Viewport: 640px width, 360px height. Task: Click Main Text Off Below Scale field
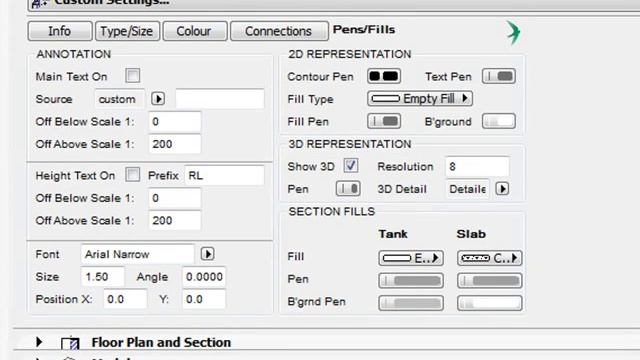pos(175,121)
